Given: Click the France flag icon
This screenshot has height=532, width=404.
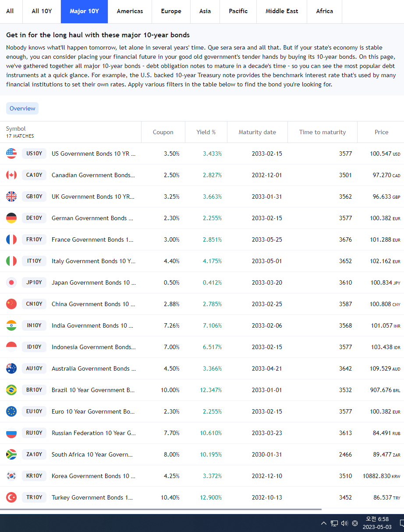Looking at the screenshot, I should pos(11,239).
